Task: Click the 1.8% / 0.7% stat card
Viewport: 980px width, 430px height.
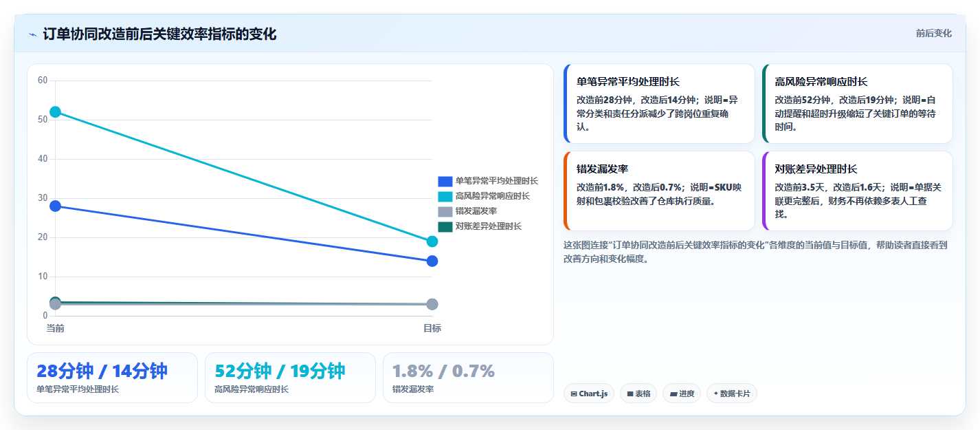Action: click(x=468, y=378)
